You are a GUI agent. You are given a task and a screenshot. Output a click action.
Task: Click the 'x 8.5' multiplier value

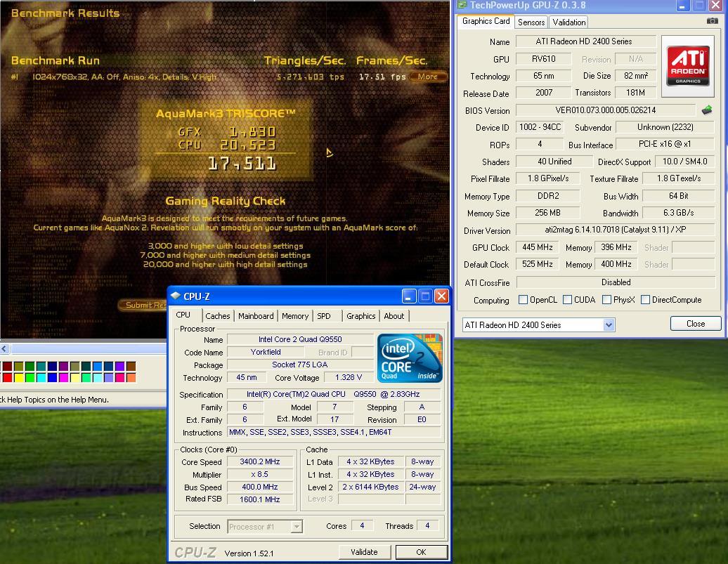[260, 474]
